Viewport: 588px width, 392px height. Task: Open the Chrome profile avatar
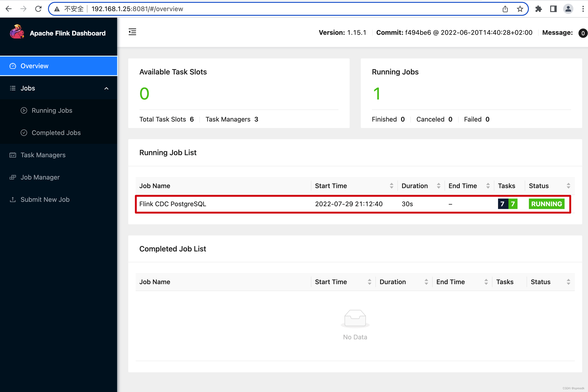[x=568, y=9]
